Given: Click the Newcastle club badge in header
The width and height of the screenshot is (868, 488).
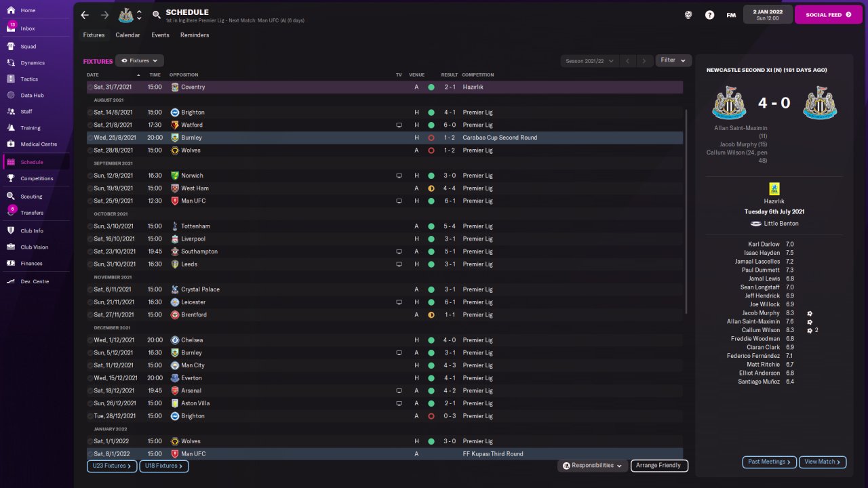Looking at the screenshot, I should coord(125,15).
